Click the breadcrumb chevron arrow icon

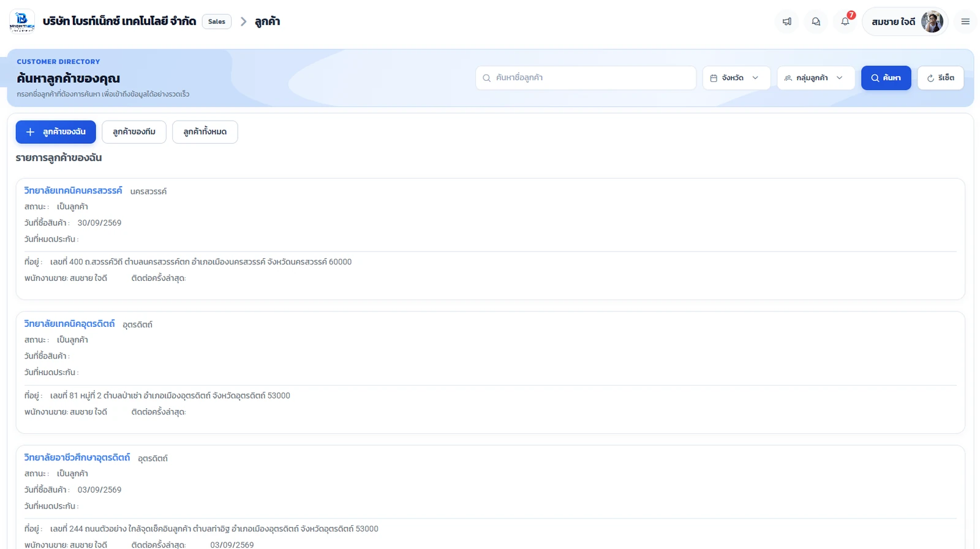pos(243,21)
